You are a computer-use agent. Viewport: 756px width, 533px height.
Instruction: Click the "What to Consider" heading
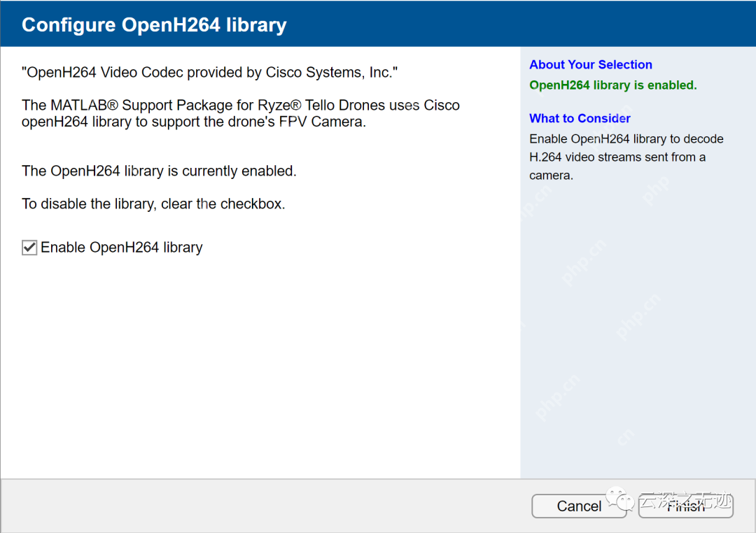[x=580, y=118]
